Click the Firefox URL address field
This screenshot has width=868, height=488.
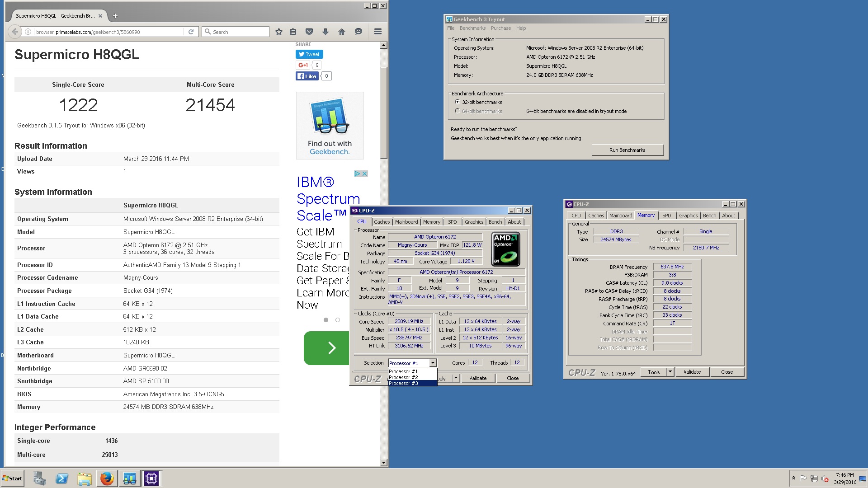coord(108,32)
